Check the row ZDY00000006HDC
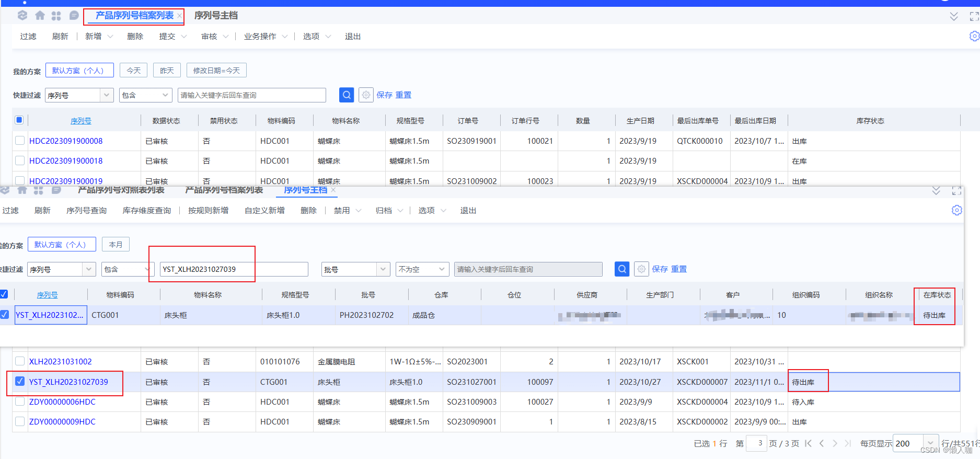Viewport: 980px width, 459px height. coord(20,401)
